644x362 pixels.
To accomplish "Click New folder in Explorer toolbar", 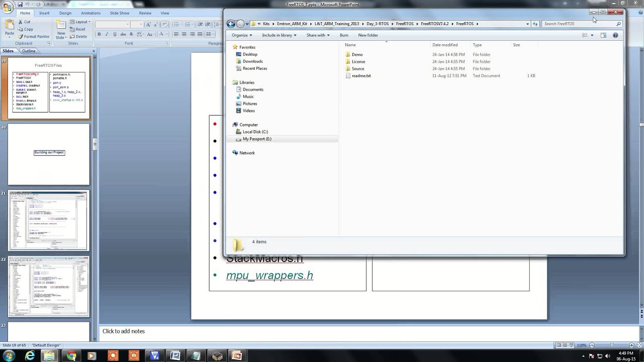I will (368, 35).
